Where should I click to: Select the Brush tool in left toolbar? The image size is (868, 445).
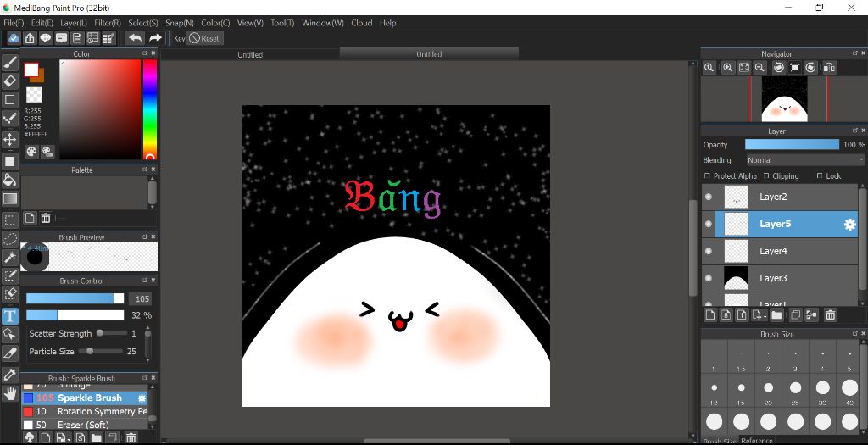10,62
